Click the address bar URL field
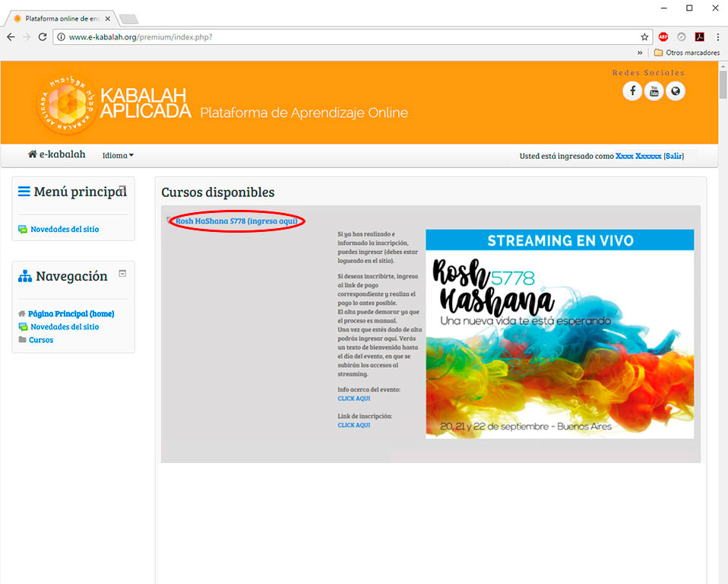The image size is (728, 584). [x=353, y=37]
